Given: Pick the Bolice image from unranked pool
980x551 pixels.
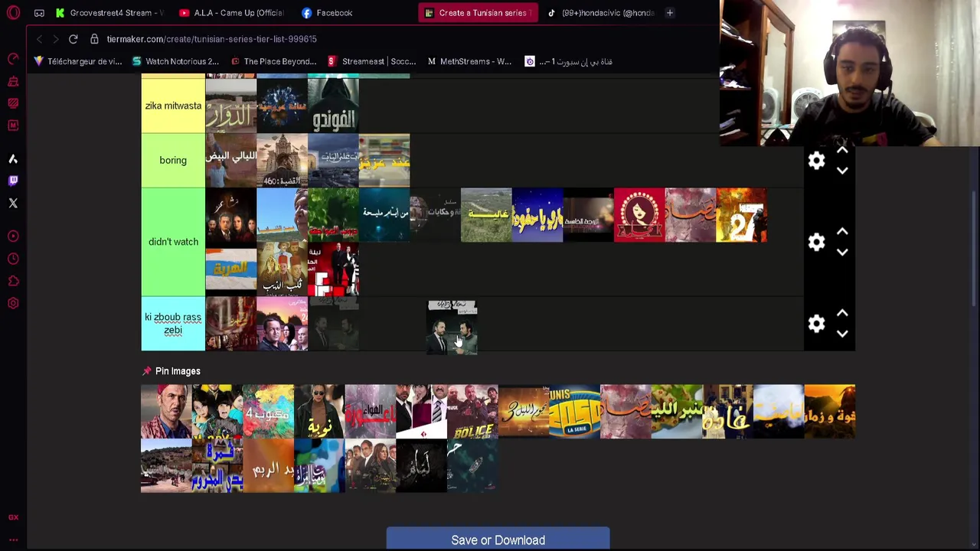Looking at the screenshot, I should [x=472, y=412].
